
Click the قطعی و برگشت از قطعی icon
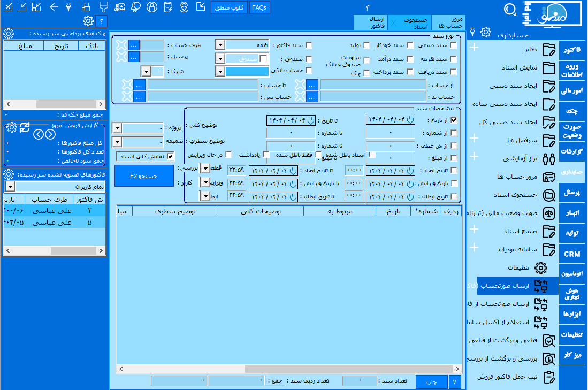[548, 340]
